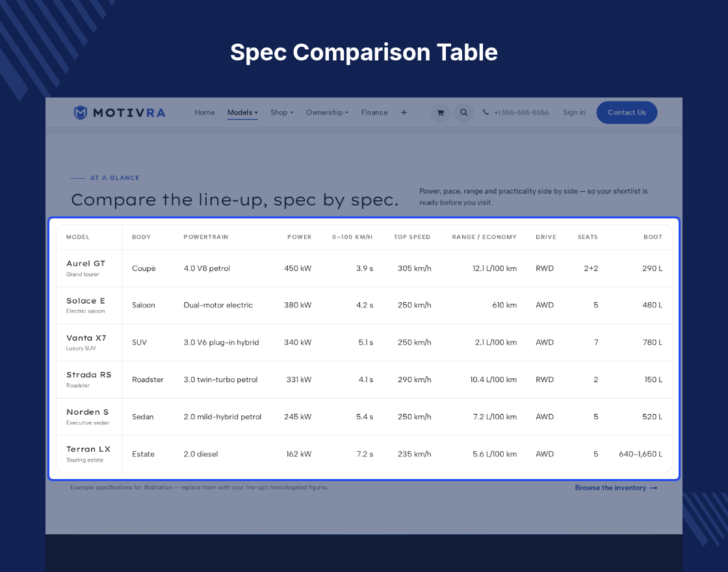Click the 640–1,650 L boot value
Screen dimensions: 728x572
640,454
